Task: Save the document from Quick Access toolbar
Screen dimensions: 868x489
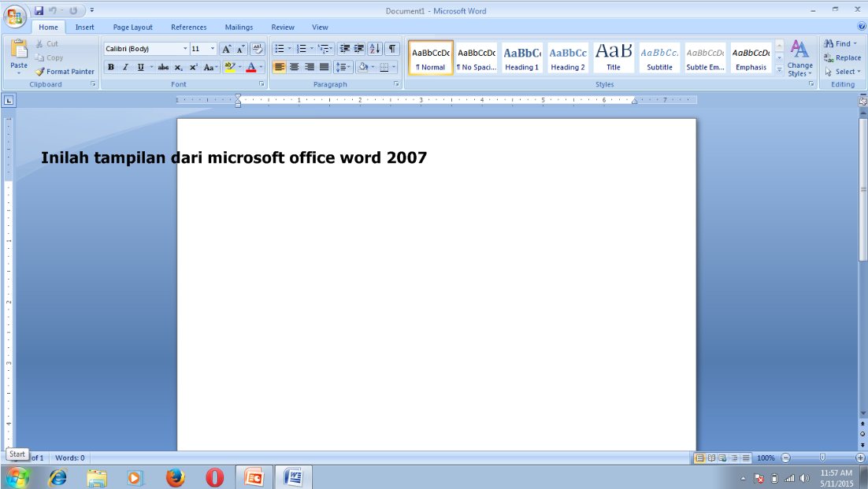Action: pos(39,10)
